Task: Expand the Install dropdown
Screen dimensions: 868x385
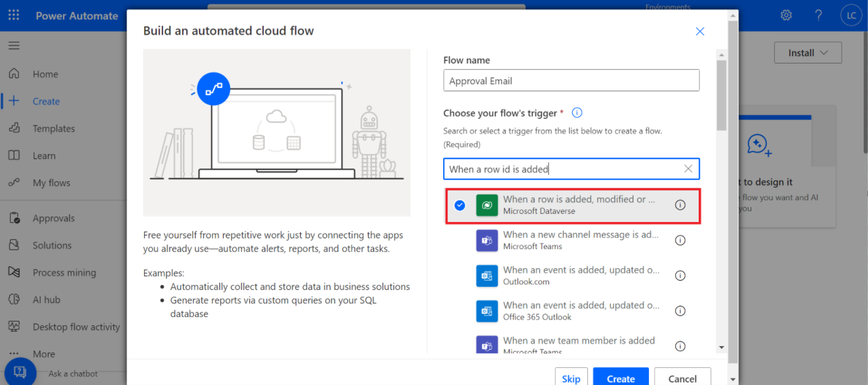Action: pos(808,53)
